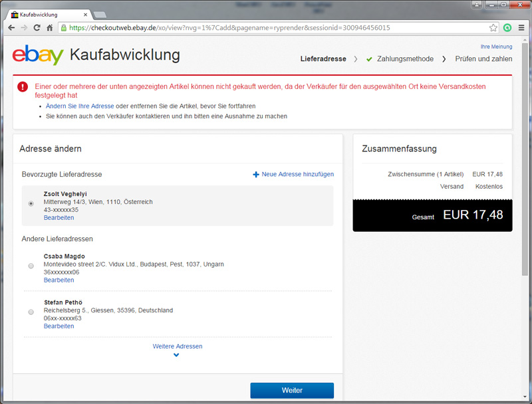Switch to the Kaufabwicklung browser tab
This screenshot has width=532, height=404.
(x=47, y=14)
